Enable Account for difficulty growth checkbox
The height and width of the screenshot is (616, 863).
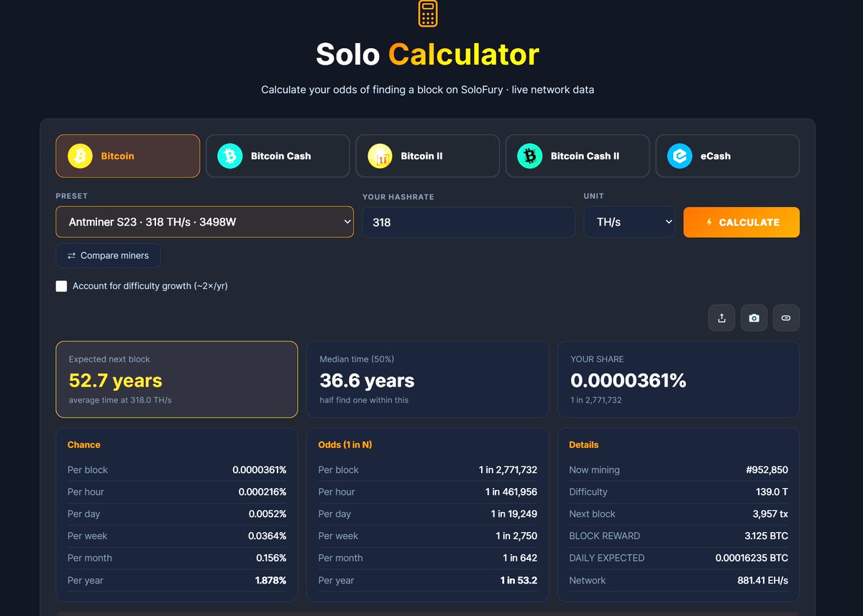(x=62, y=286)
